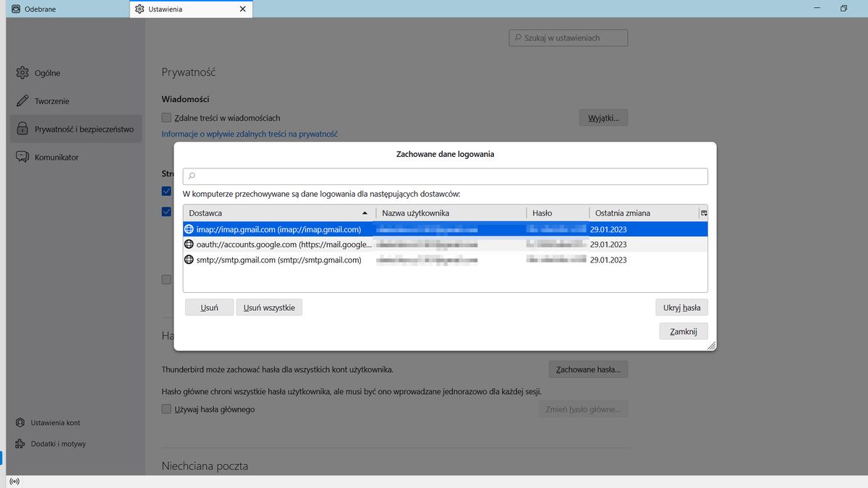Screen dimensions: 868x488
Task: Toggle Ukryj hasła to hide passwords
Action: pyautogui.click(x=681, y=307)
